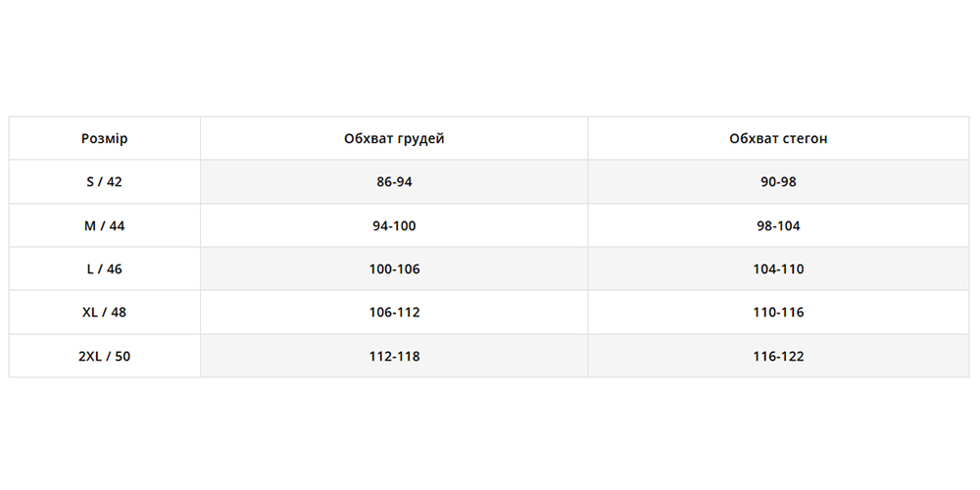Click the word грудей in header
This screenshot has height=490, width=980.
[x=421, y=139]
